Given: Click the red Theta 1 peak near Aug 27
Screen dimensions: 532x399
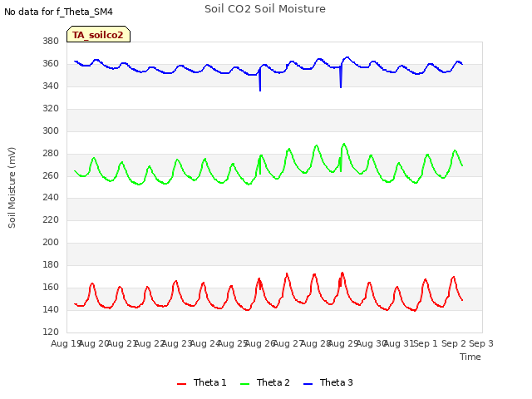Looking at the screenshot, I should [287, 273].
